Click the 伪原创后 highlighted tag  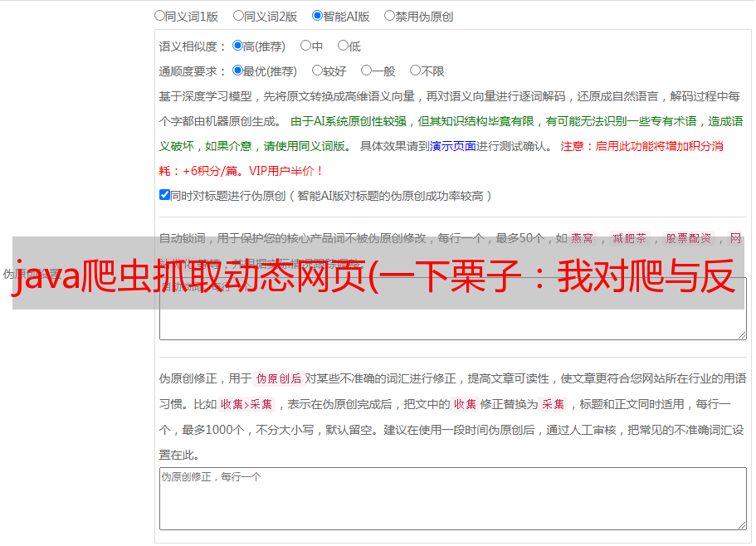pyautogui.click(x=279, y=378)
